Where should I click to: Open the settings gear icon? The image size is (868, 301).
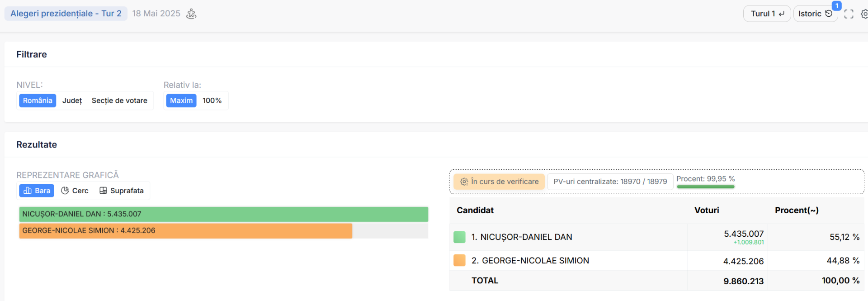tap(864, 14)
